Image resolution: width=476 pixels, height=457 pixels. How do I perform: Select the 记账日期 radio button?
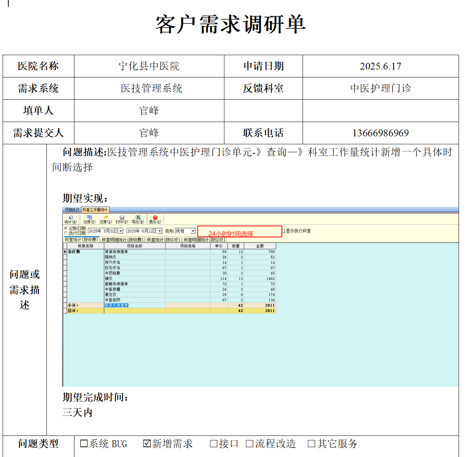click(x=66, y=228)
